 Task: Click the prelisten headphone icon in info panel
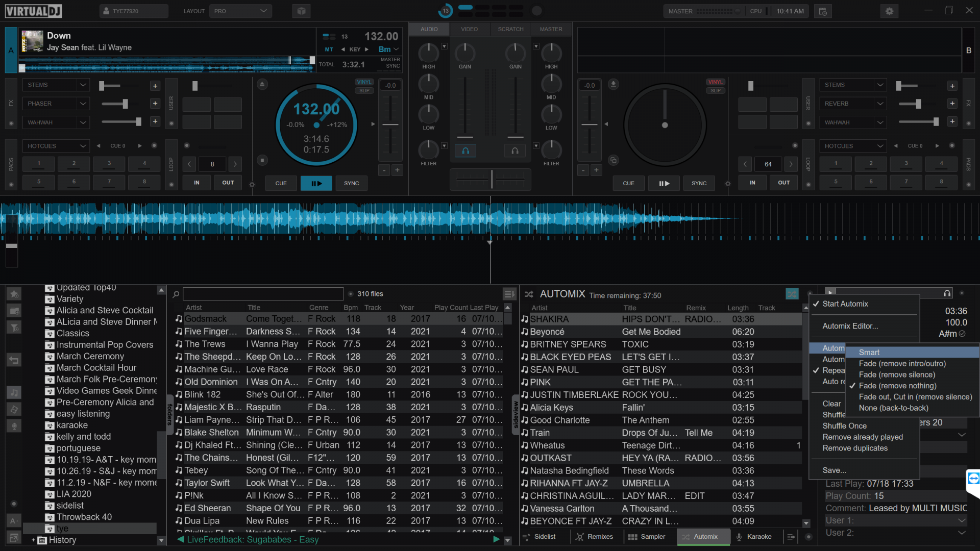click(x=947, y=293)
